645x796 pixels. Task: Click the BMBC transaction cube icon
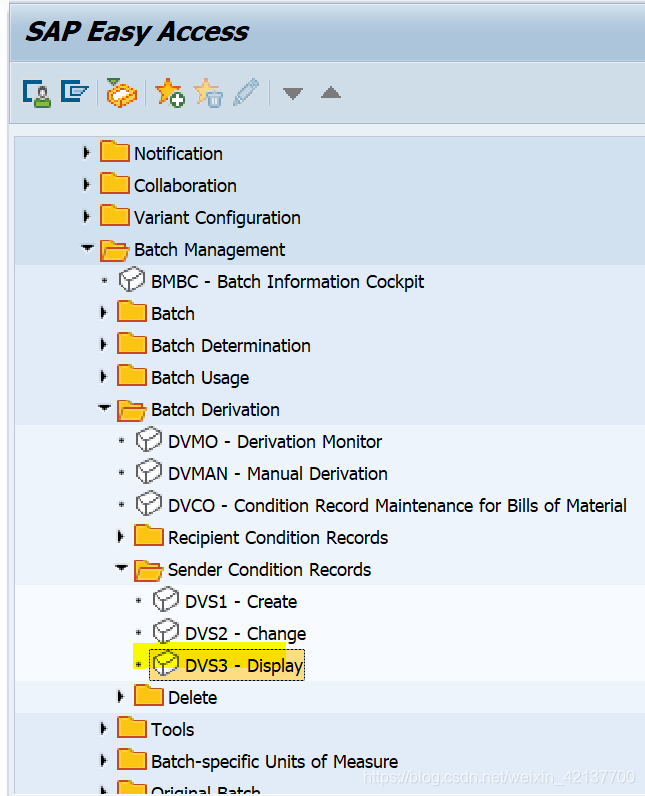132,280
